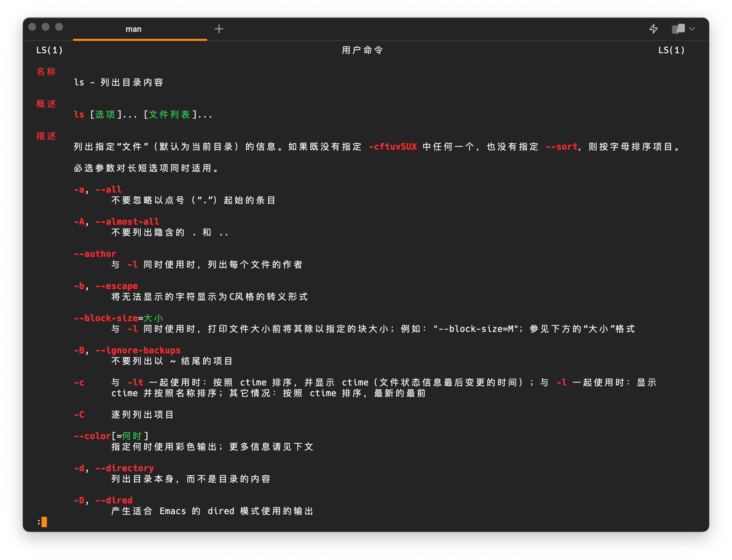Click the '--ignore-backups' option text
The height and width of the screenshot is (560, 732).
pyautogui.click(x=138, y=350)
